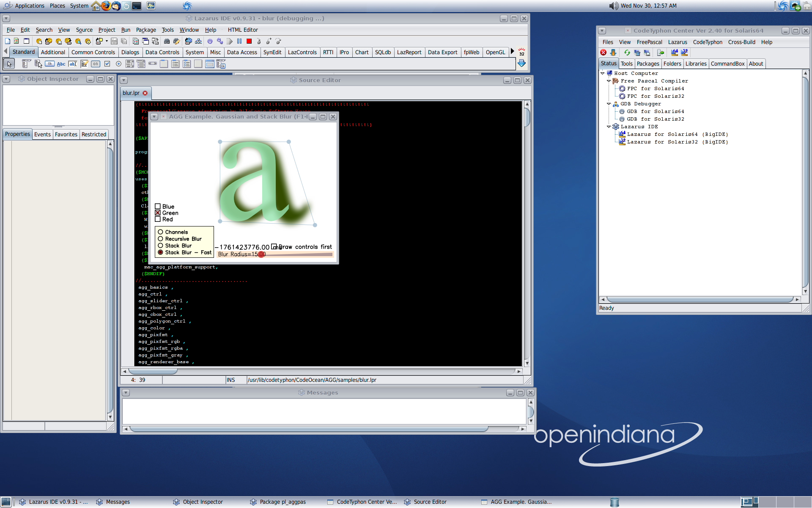Open the Places system menu

[58, 6]
